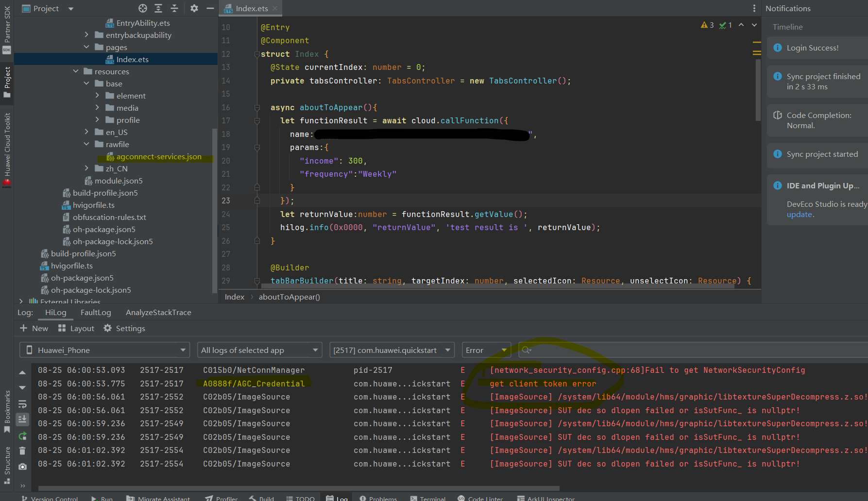Select obfuscation-rules.txt file

(109, 217)
